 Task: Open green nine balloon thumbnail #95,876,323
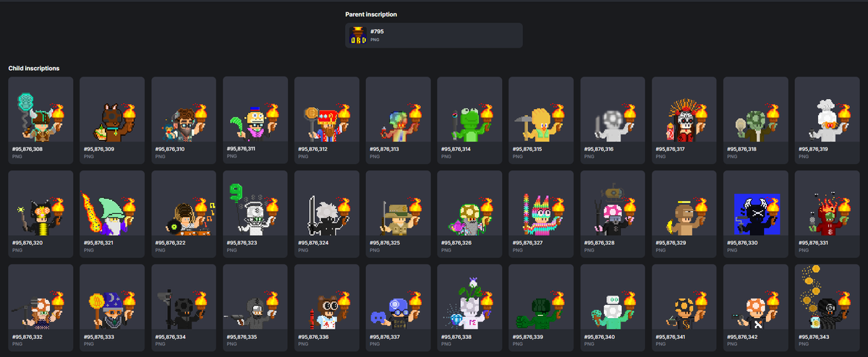pos(255,203)
